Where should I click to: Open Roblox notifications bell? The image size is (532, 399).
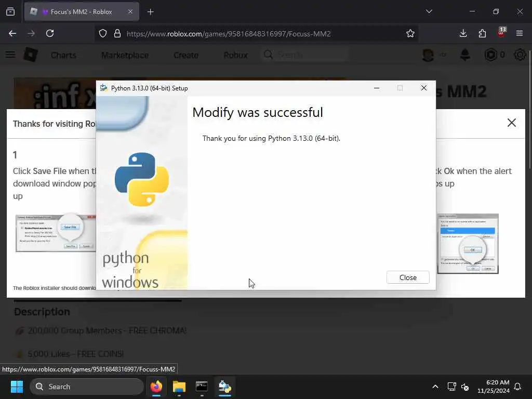pos(465,55)
